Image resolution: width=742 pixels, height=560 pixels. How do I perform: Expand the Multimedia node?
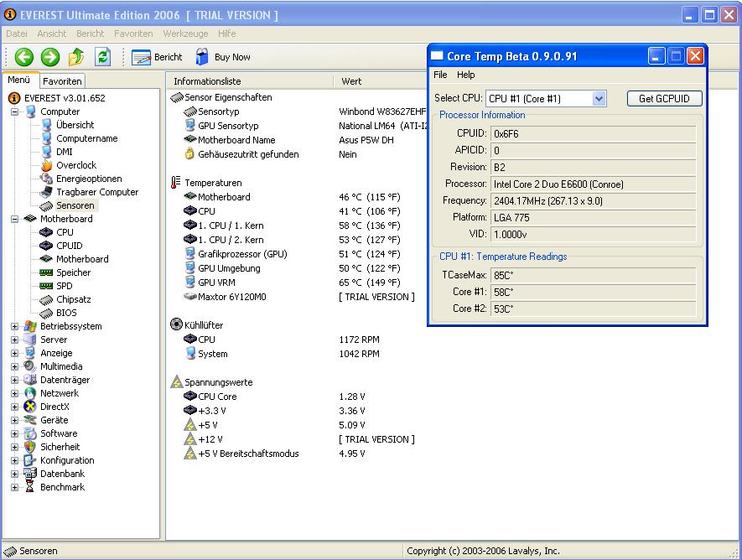tap(14, 366)
